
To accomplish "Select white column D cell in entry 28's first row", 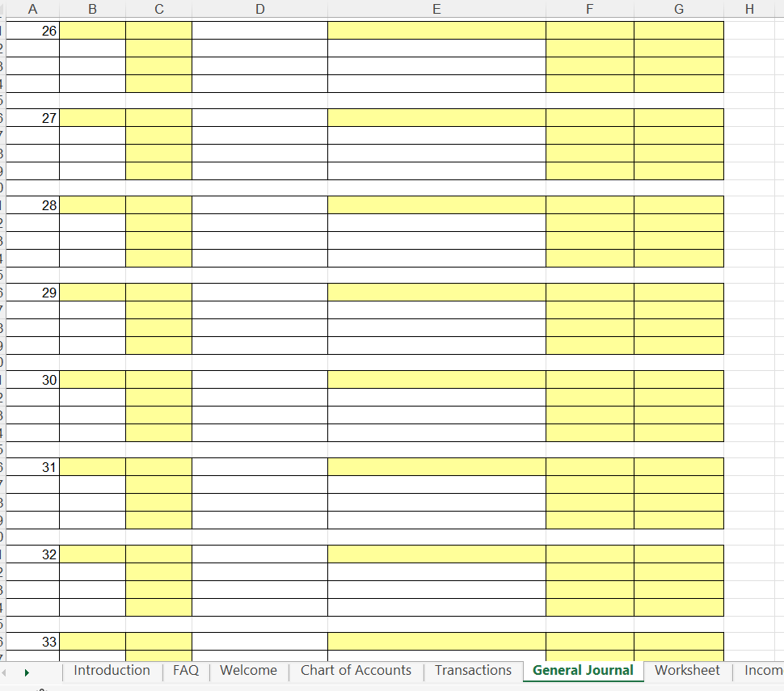I will click(x=260, y=205).
